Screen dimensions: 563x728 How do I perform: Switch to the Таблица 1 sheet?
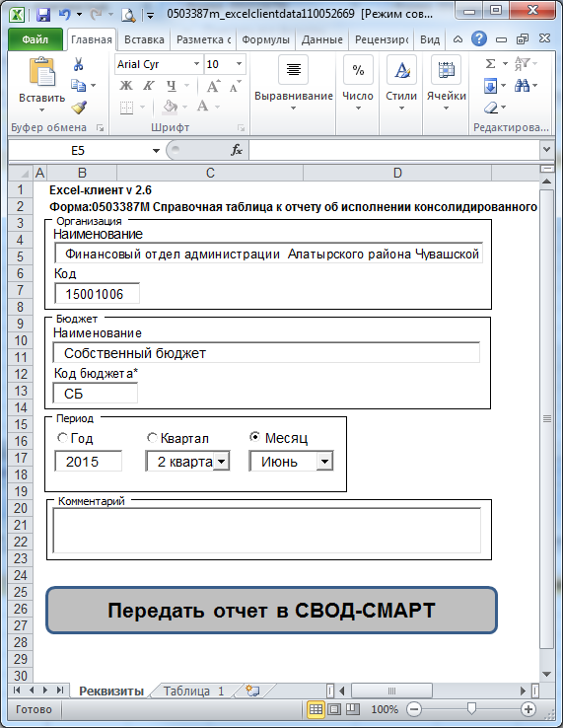click(193, 692)
